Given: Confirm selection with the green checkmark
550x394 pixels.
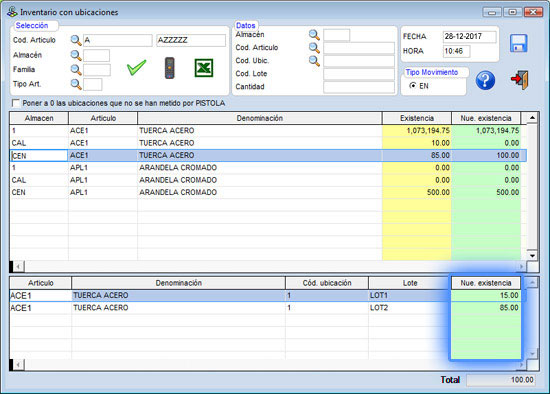Looking at the screenshot, I should tap(136, 67).
